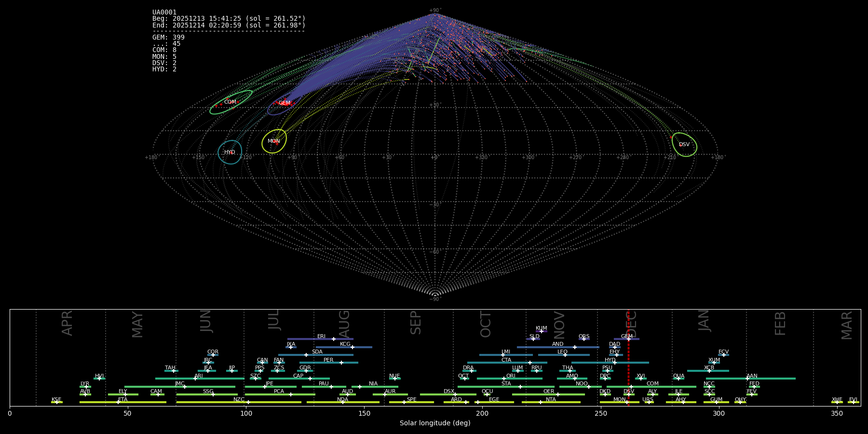Select the GEM radiant marker

(x=285, y=103)
